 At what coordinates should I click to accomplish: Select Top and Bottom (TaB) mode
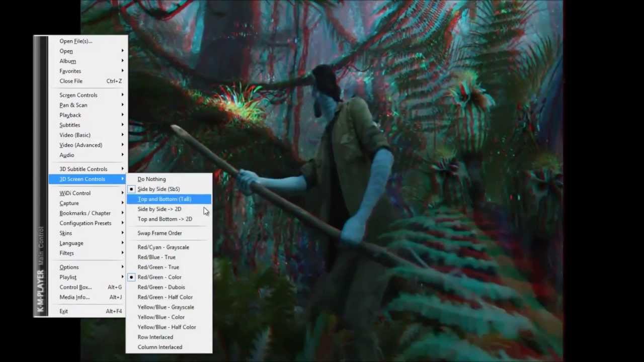169,199
